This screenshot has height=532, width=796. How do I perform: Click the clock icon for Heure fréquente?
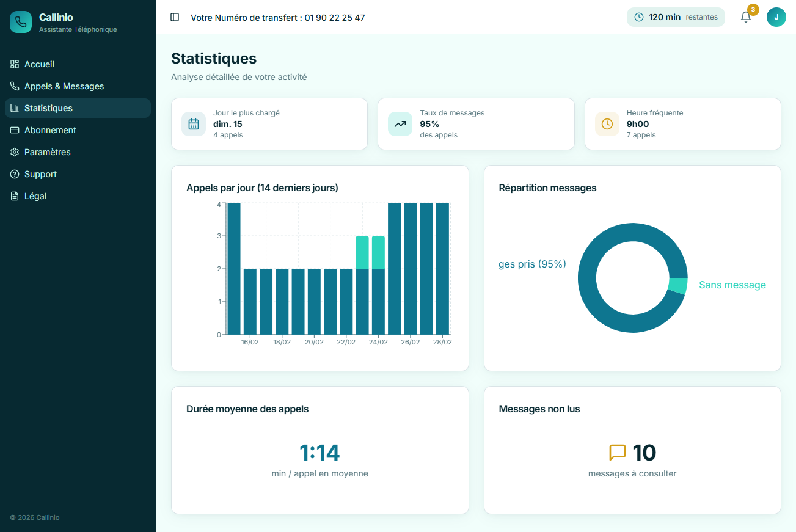pyautogui.click(x=607, y=124)
